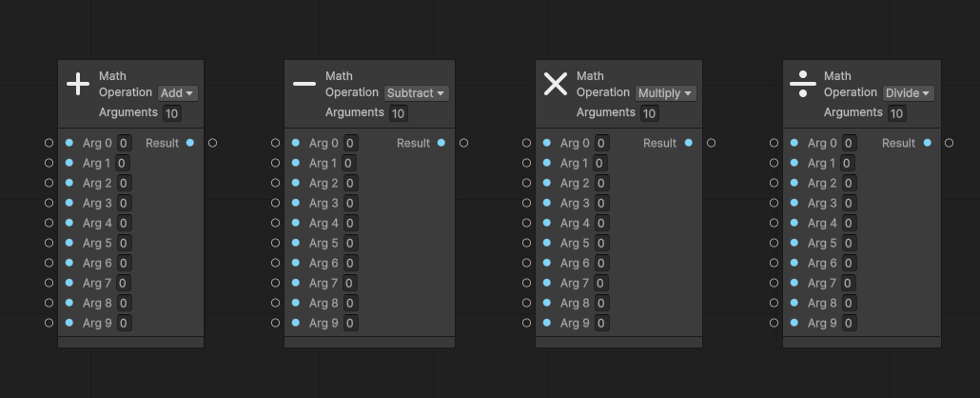Image resolution: width=980 pixels, height=398 pixels.
Task: Click Arg 5 value field on Subtract node
Action: pos(350,243)
